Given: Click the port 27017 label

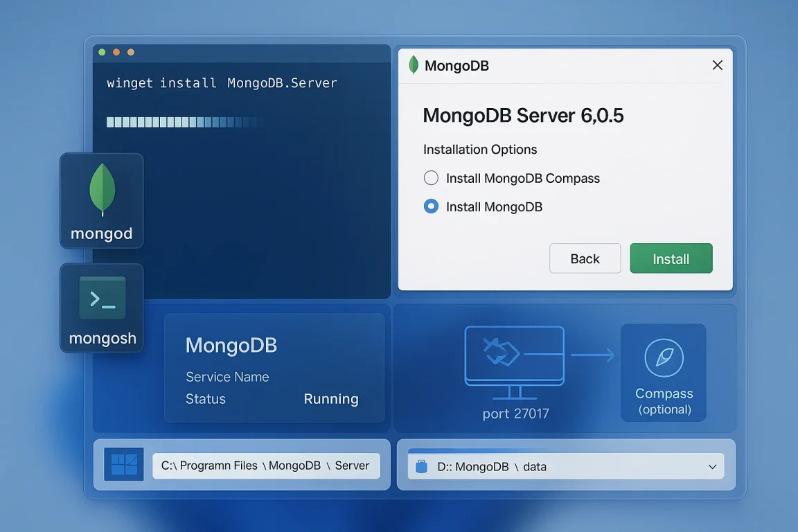Looking at the screenshot, I should pos(515,414).
